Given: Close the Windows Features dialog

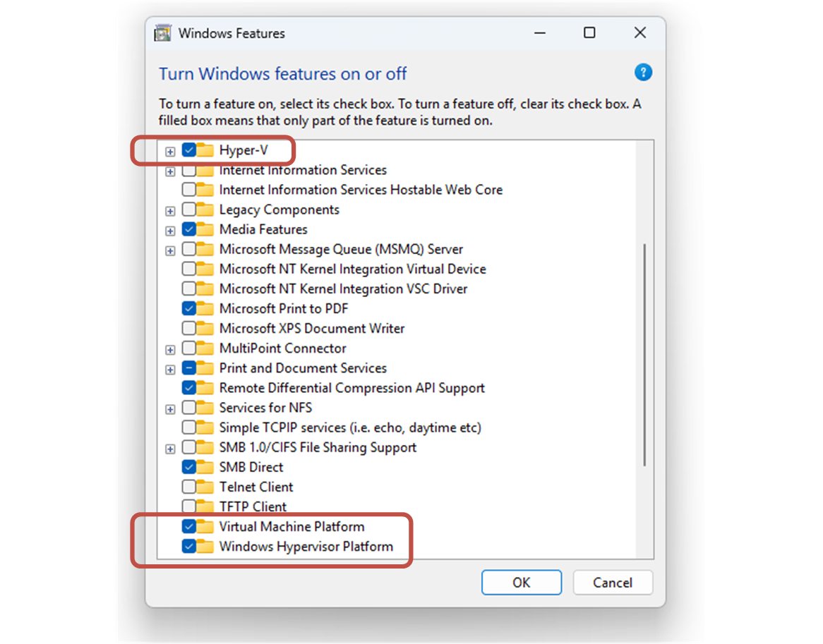Looking at the screenshot, I should point(639,32).
